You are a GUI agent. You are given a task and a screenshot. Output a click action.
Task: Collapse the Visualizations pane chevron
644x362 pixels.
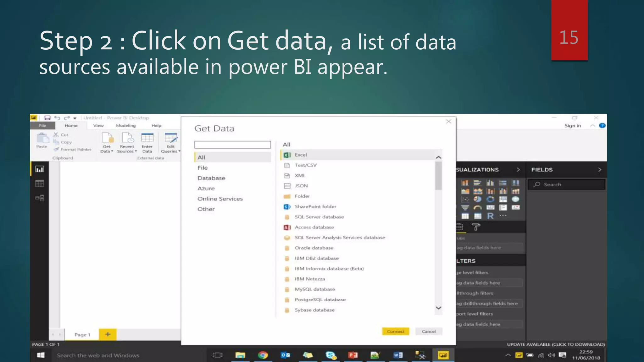pyautogui.click(x=518, y=170)
